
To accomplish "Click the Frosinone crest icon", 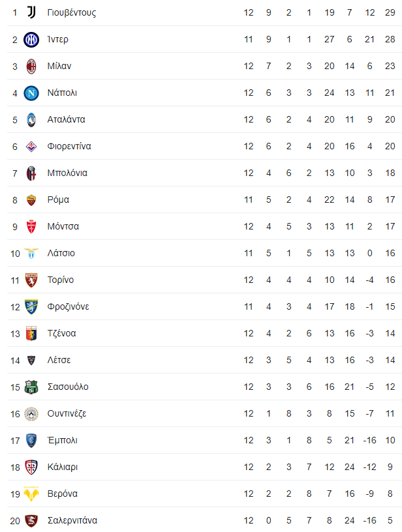I will click(31, 306).
